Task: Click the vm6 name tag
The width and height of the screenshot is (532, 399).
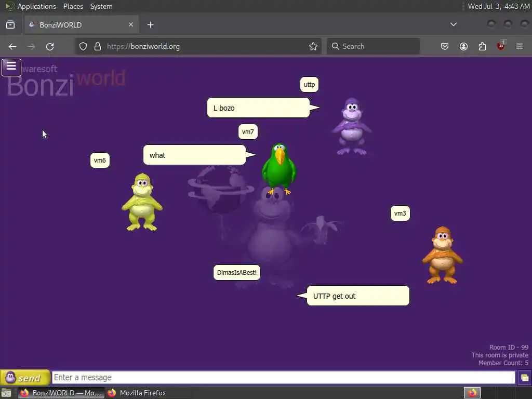Action: point(100,160)
